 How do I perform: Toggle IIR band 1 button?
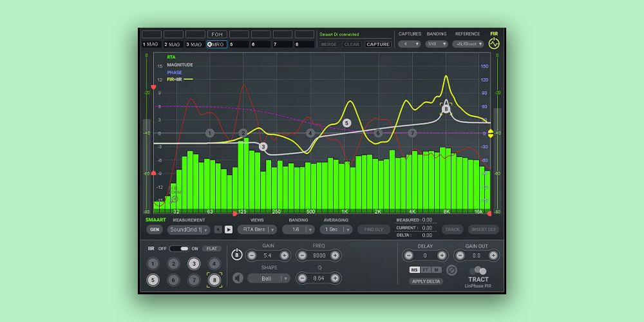point(153,263)
